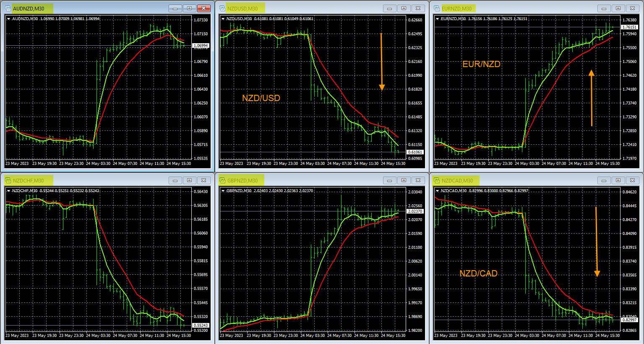644x344 pixels.
Task: Click the 0.61061 price marker on NZDUSD
Action: click(x=415, y=152)
